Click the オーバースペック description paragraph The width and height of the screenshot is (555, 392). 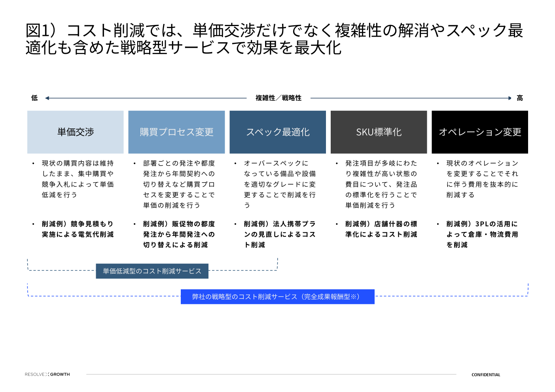(280, 184)
